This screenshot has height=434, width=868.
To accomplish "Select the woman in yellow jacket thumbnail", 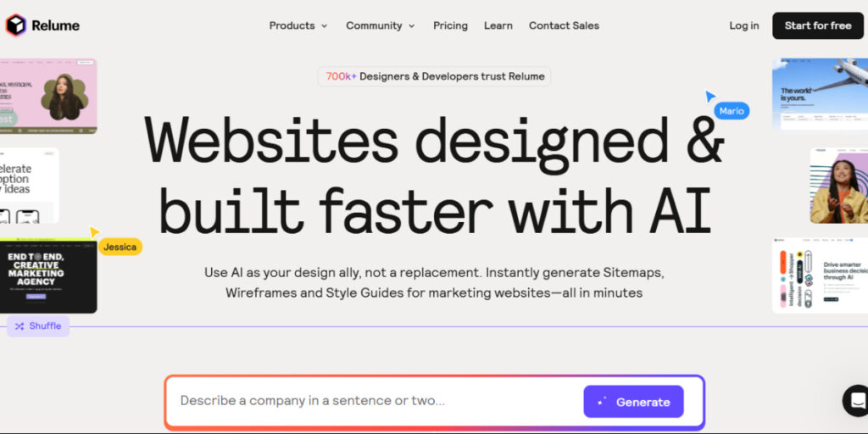I will pos(837,186).
